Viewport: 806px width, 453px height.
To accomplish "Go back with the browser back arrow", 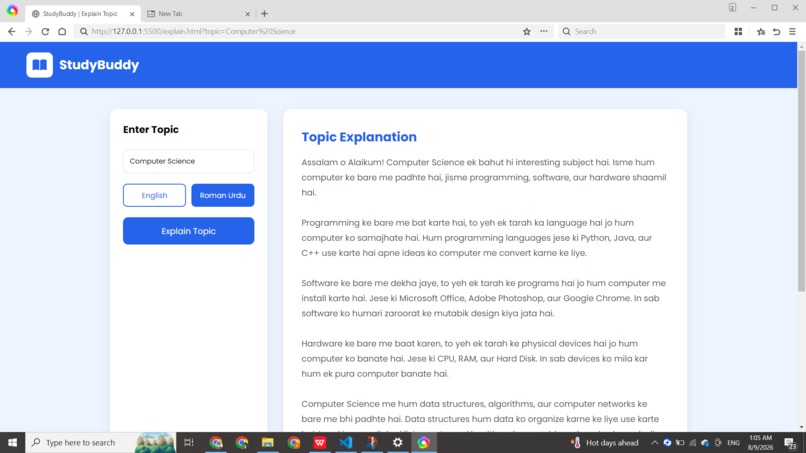I will 11,31.
